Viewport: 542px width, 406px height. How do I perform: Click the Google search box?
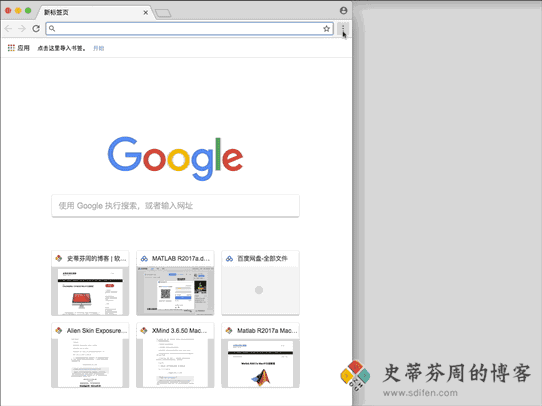point(175,206)
